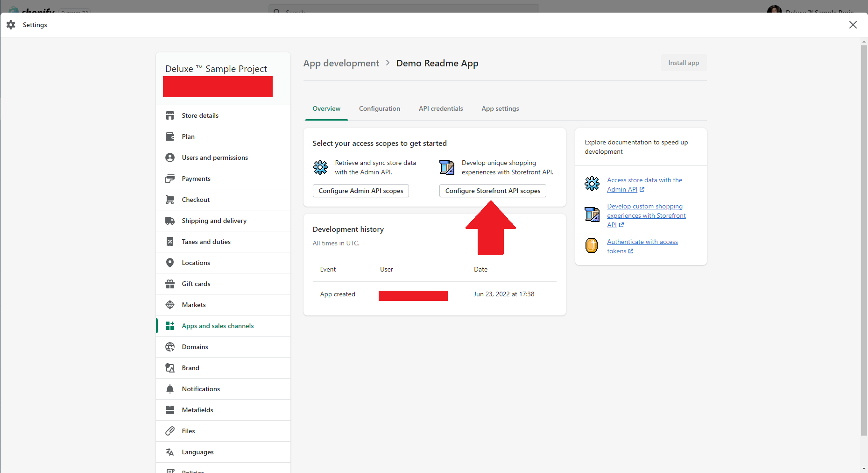Screen dimensions: 868x473
Task: Open Markets settings
Action: click(x=223, y=305)
